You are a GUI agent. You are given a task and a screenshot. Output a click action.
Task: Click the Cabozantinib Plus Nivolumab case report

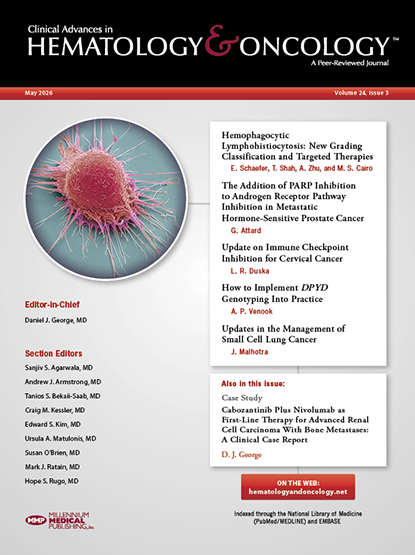(x=295, y=425)
